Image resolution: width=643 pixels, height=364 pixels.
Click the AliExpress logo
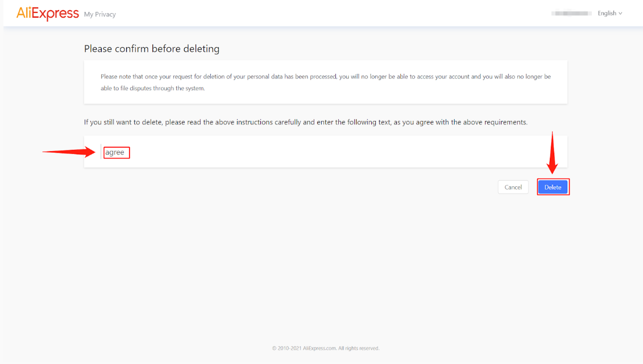(48, 14)
